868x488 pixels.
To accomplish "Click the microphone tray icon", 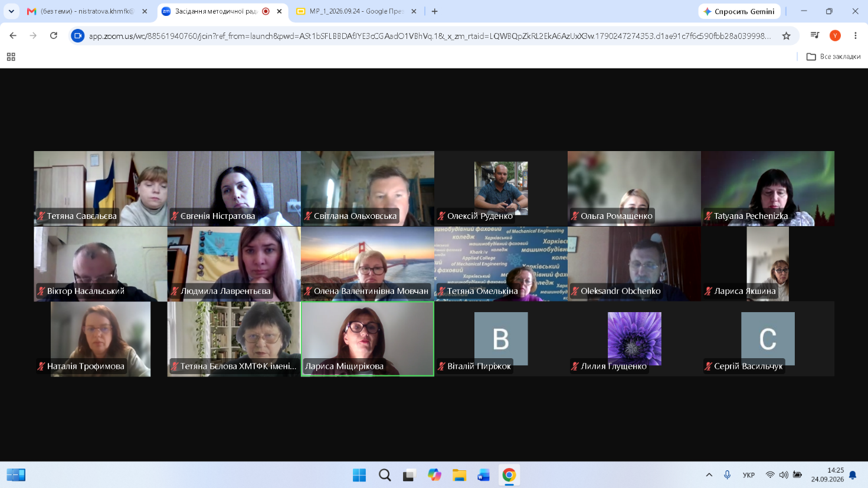I will click(x=727, y=475).
